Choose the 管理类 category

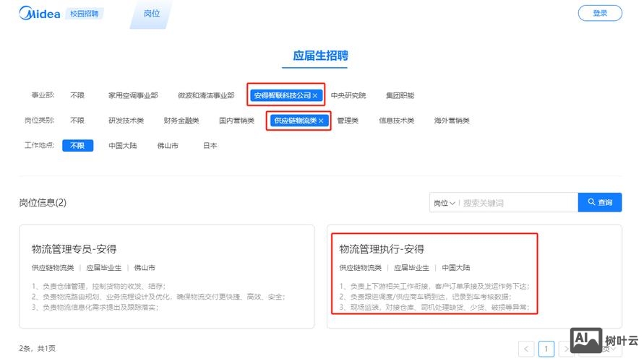click(348, 121)
